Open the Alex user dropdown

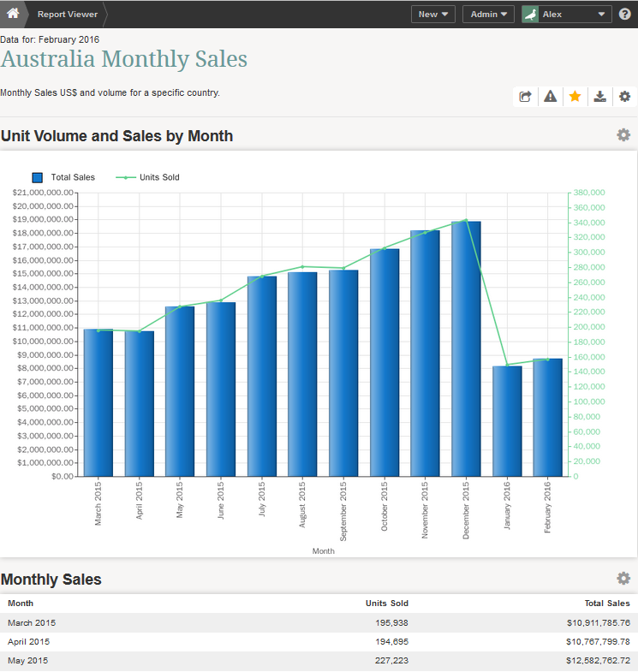click(x=566, y=15)
